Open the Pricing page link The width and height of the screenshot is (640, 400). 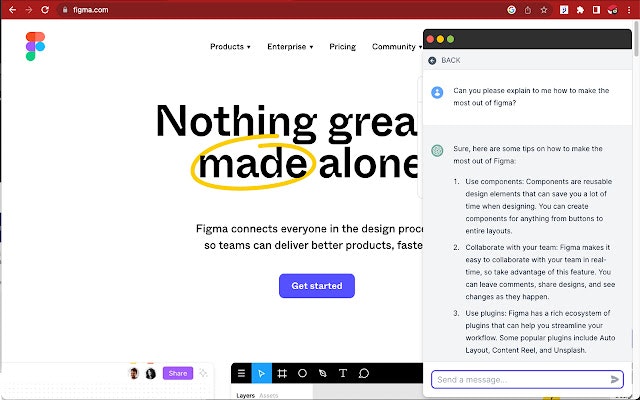coord(342,47)
